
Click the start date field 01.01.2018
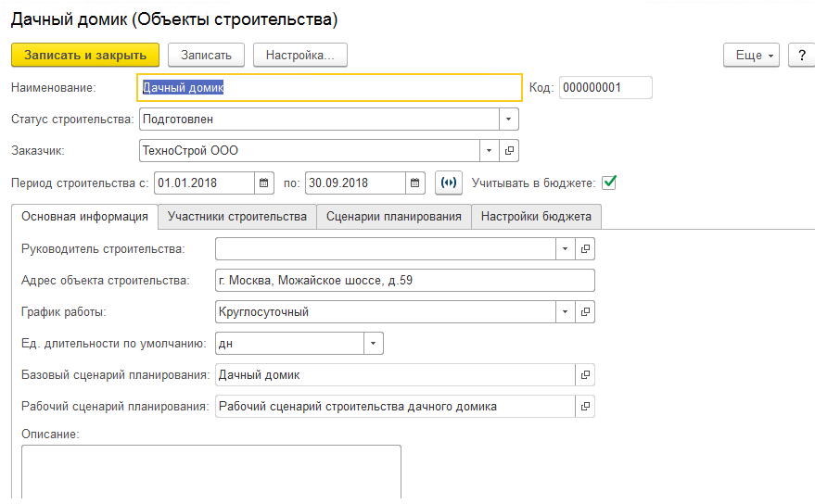[x=205, y=183]
